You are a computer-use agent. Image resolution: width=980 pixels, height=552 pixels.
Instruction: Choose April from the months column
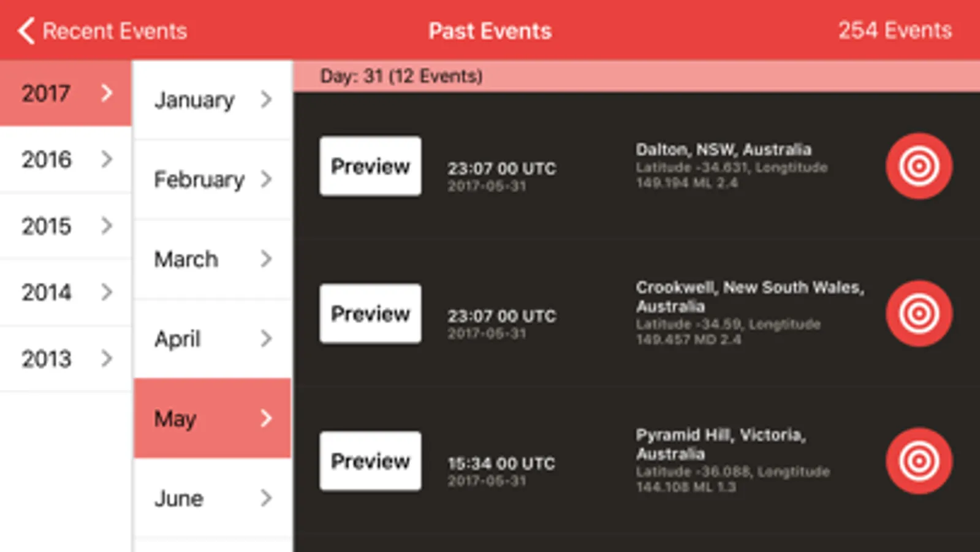pyautogui.click(x=212, y=339)
